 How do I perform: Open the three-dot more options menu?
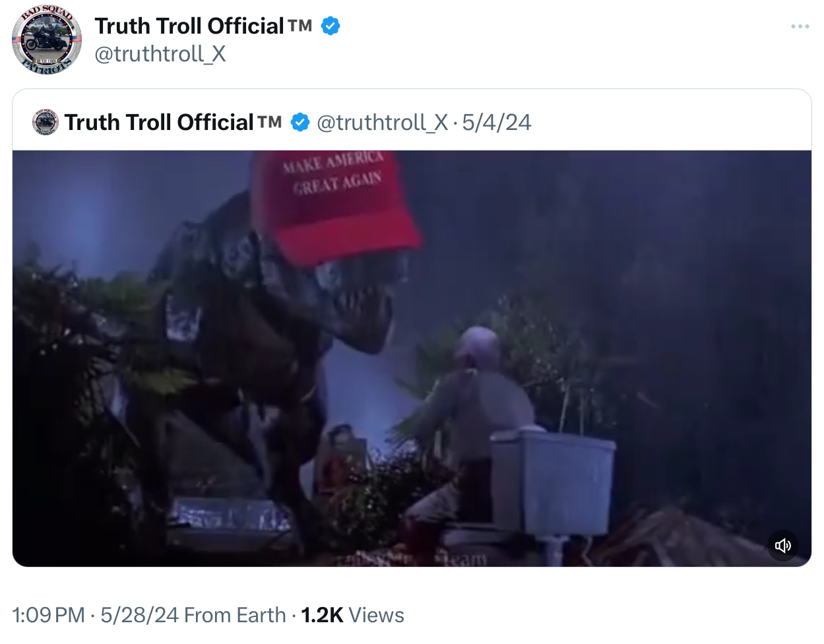pyautogui.click(x=800, y=26)
